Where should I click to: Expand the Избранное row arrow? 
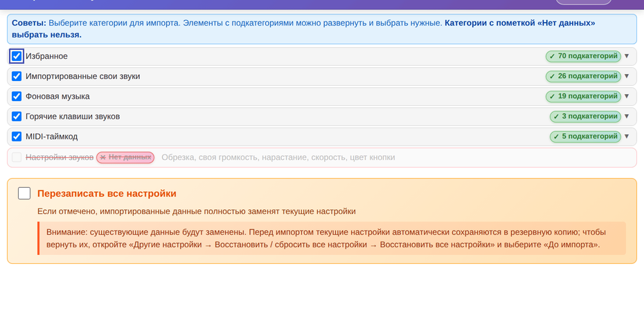626,56
